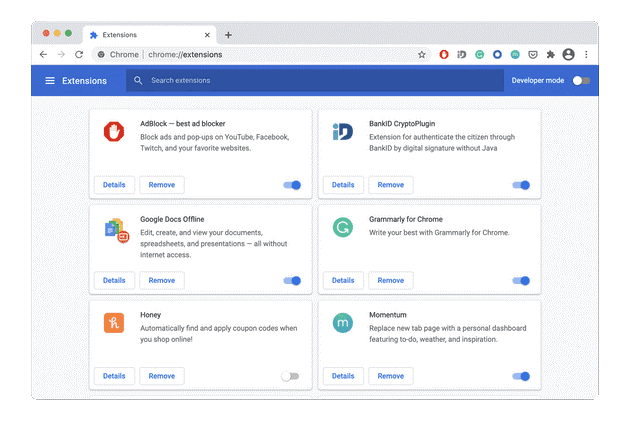This screenshot has width=630, height=441.
Task: Click the Pocket-style shield toolbar icon
Action: pyautogui.click(x=533, y=54)
